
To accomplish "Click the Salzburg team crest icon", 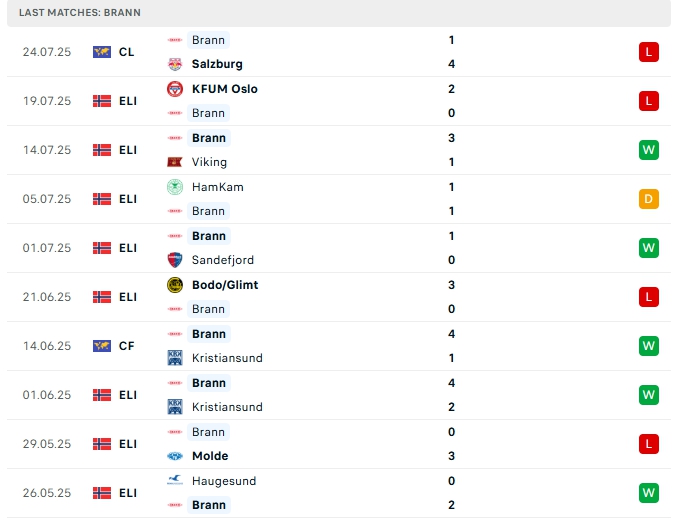I will [175, 64].
